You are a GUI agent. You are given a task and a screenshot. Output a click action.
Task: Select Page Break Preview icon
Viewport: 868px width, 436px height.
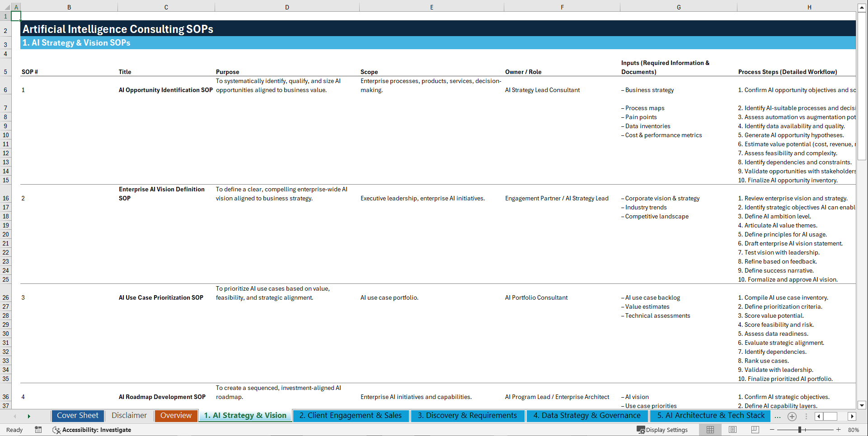coord(754,430)
